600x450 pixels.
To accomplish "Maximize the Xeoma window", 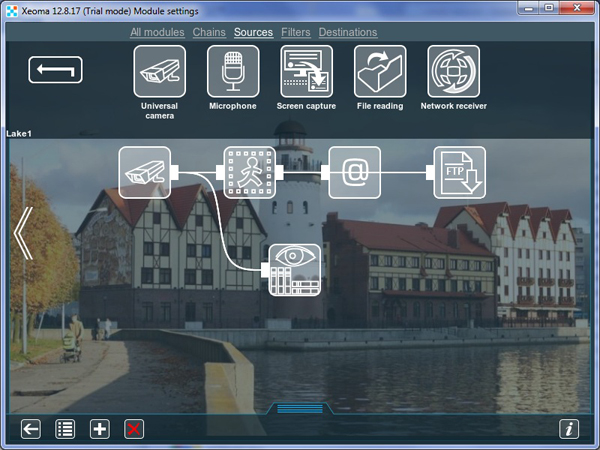I will tap(549, 8).
